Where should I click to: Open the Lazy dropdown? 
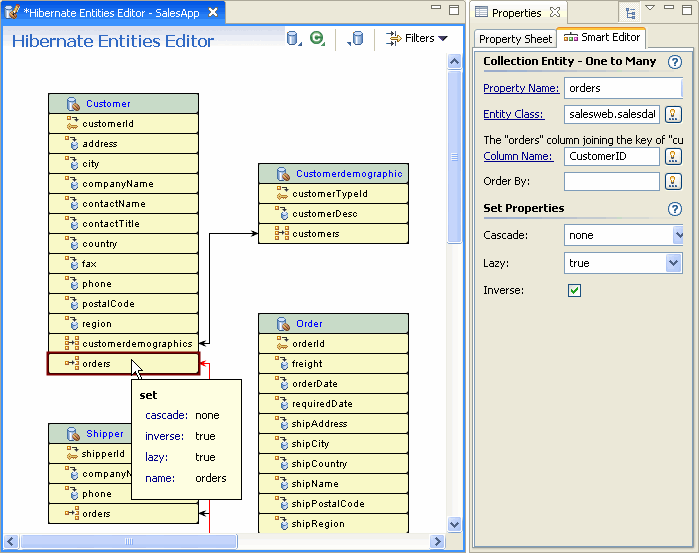coord(673,263)
